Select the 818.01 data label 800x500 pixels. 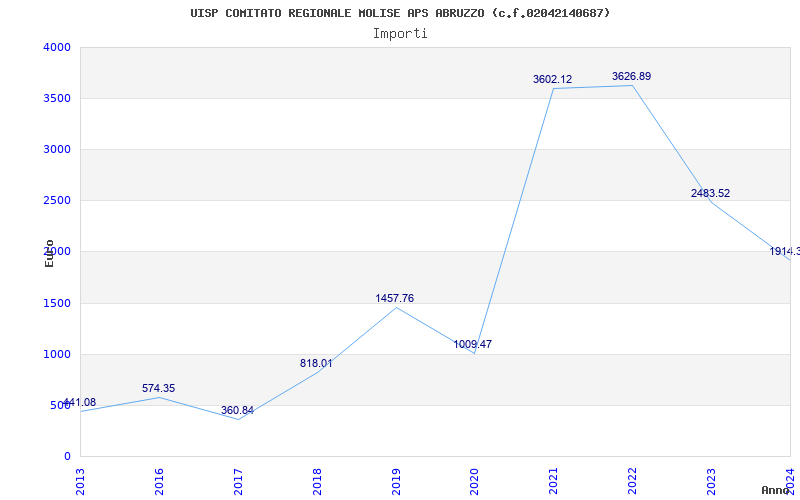point(316,363)
